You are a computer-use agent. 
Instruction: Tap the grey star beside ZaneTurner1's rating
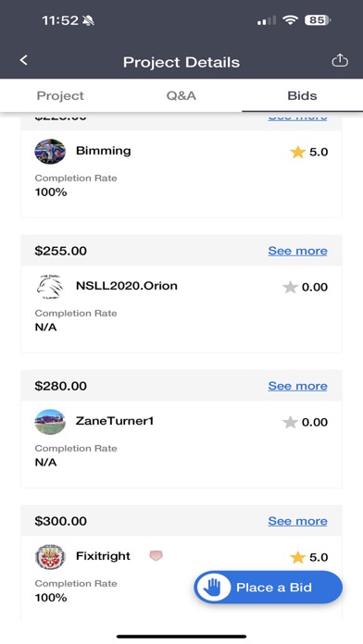pos(290,422)
